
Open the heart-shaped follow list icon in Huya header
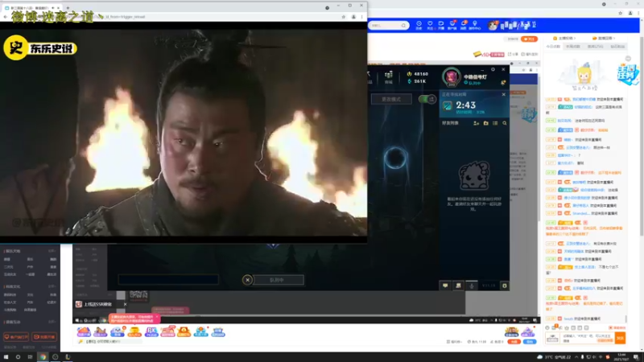pyautogui.click(x=430, y=24)
